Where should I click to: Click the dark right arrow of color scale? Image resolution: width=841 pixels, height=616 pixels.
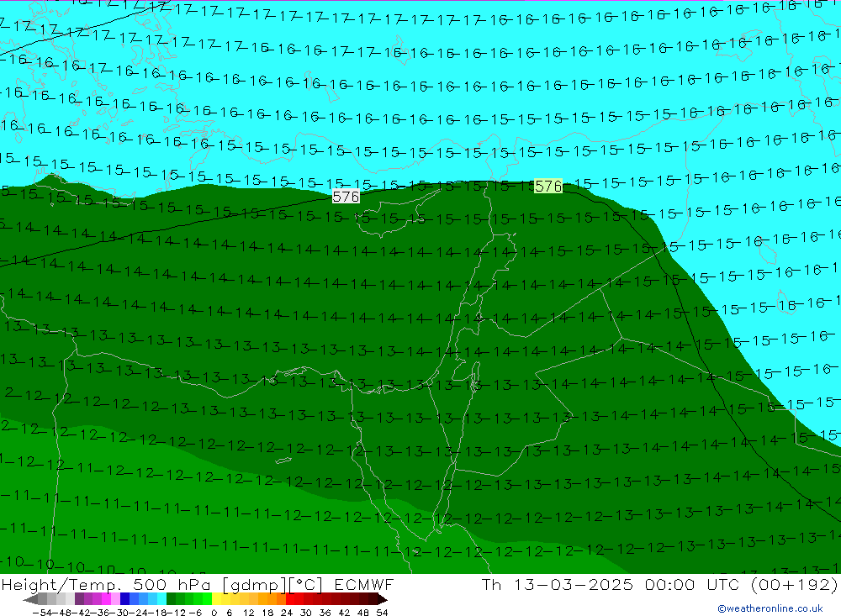[383, 600]
